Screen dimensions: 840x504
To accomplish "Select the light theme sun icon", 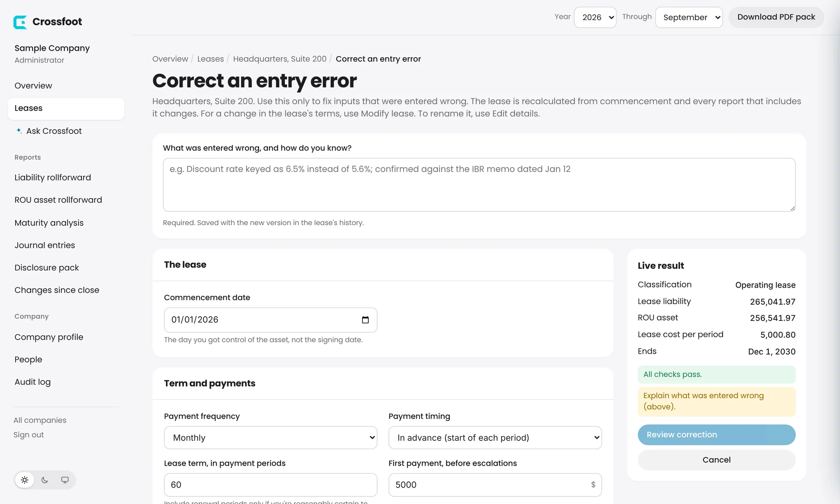I will tap(25, 480).
